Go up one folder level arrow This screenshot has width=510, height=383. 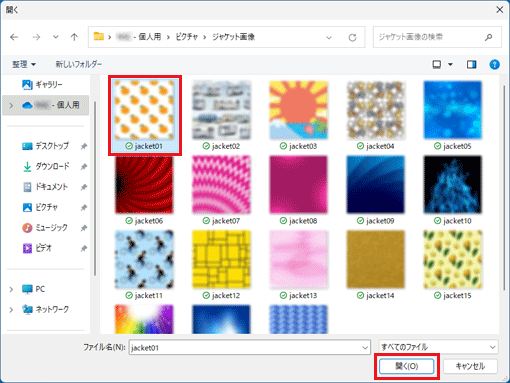(x=74, y=37)
